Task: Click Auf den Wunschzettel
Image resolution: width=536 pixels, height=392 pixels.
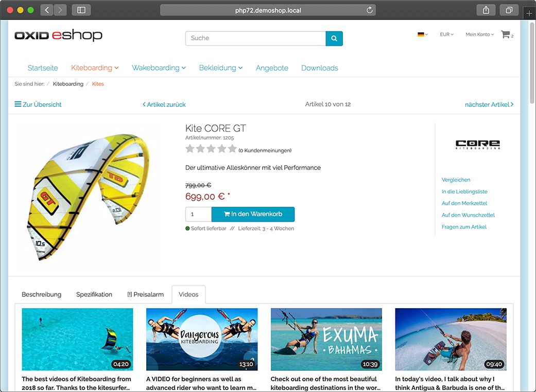Action: tap(468, 215)
